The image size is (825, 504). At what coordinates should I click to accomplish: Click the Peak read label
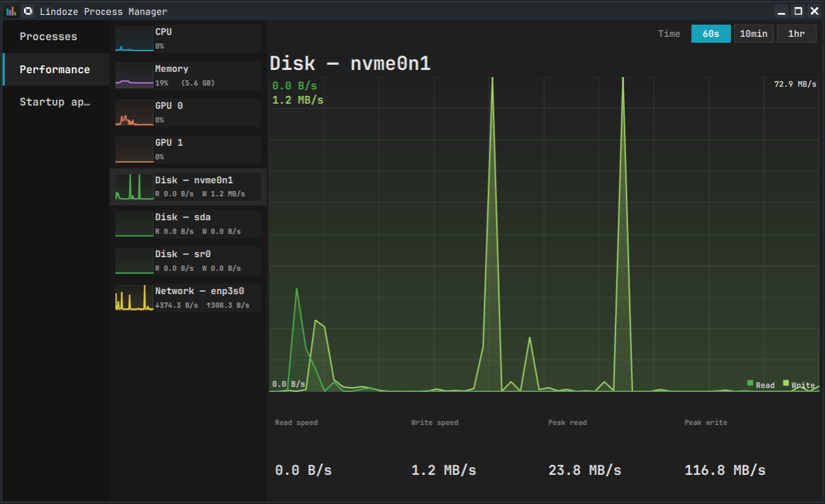coord(568,422)
